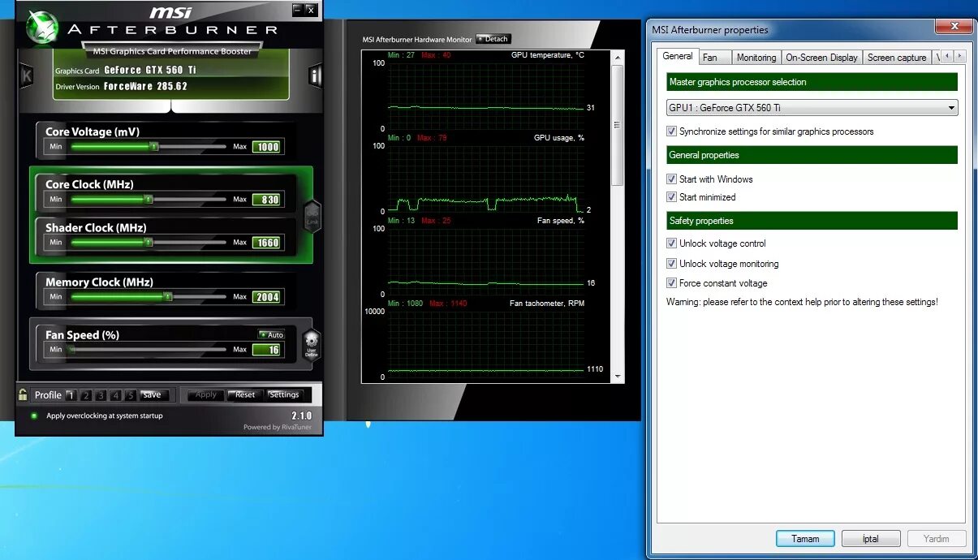Image resolution: width=978 pixels, height=560 pixels.
Task: Click the Memory Clock value field 2004
Action: coord(266,297)
